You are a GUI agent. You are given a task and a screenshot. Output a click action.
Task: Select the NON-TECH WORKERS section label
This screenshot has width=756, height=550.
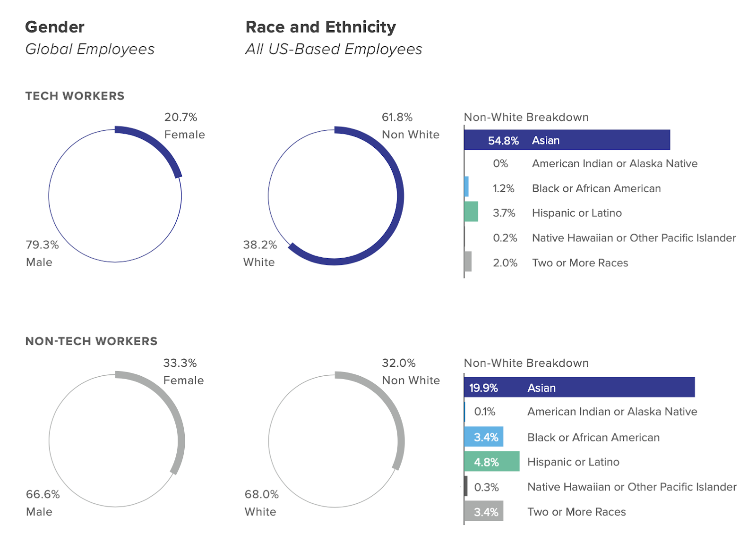click(91, 341)
